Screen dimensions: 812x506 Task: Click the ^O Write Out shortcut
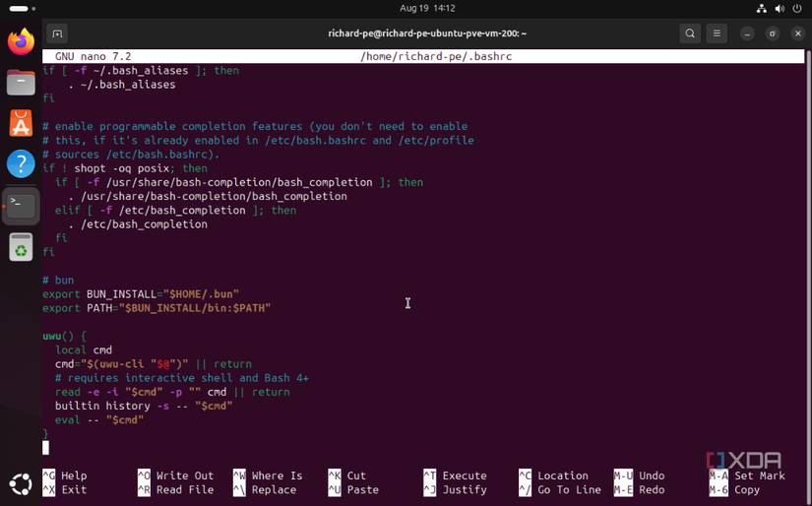(x=175, y=475)
